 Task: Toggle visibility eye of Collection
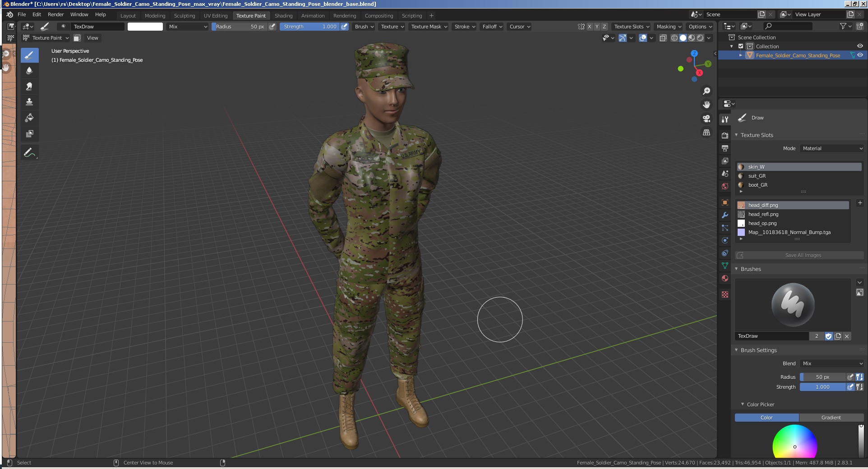point(860,46)
